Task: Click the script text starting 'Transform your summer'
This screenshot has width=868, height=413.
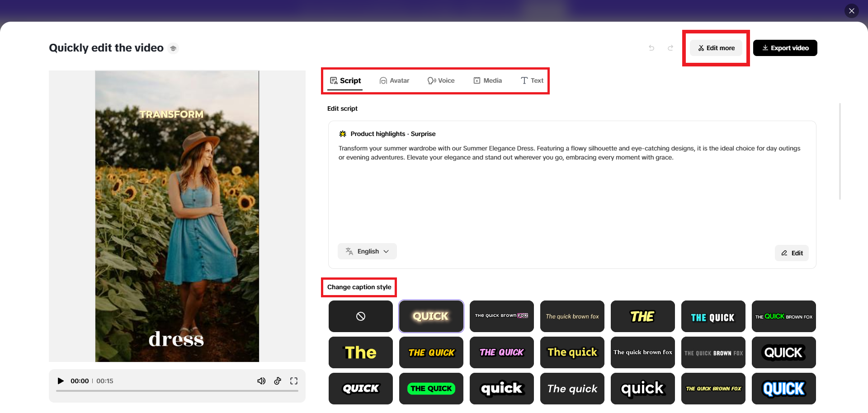Action: pos(570,153)
